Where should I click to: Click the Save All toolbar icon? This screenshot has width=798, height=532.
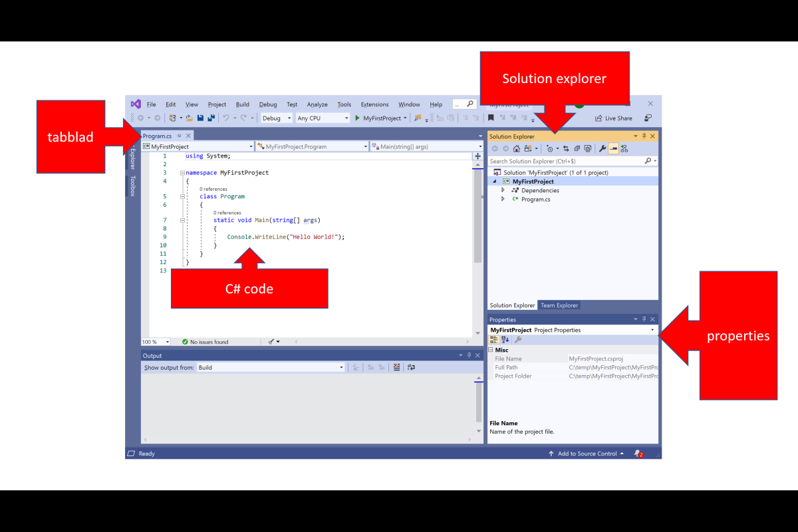tap(211, 118)
